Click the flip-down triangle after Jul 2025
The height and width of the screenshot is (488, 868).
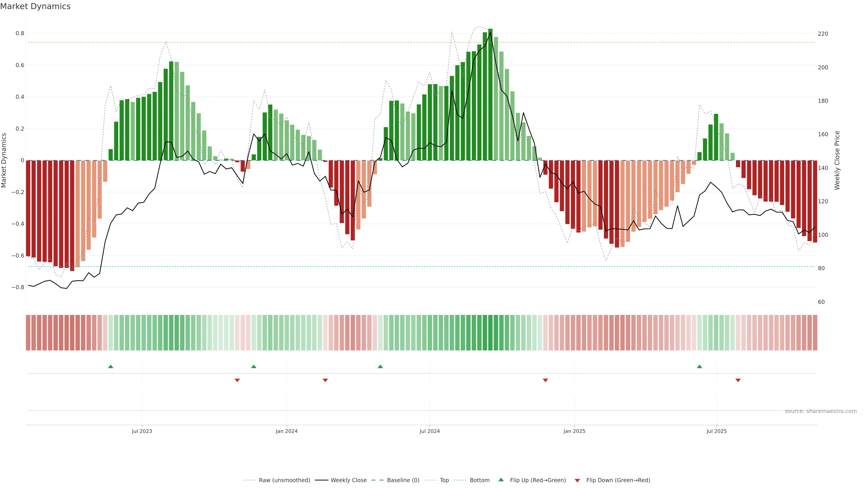tap(738, 380)
